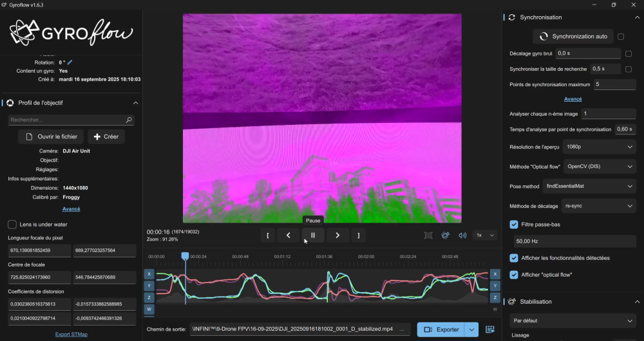Click Ouvrir le fichier button
Screen dimensions: 644x341
[x=51, y=136]
